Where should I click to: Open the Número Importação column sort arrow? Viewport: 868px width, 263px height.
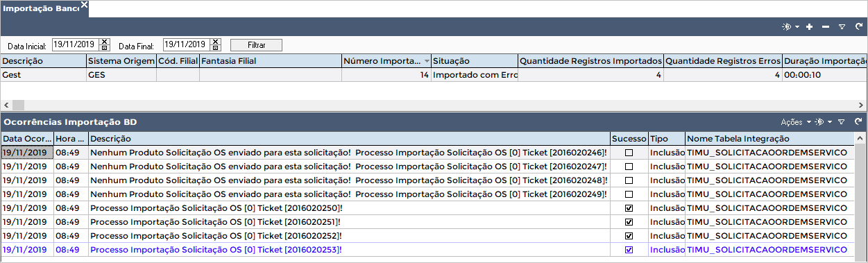click(426, 62)
